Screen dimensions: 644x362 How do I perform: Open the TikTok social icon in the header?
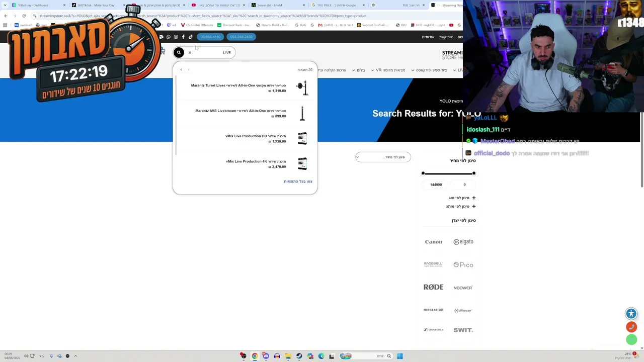(x=191, y=37)
